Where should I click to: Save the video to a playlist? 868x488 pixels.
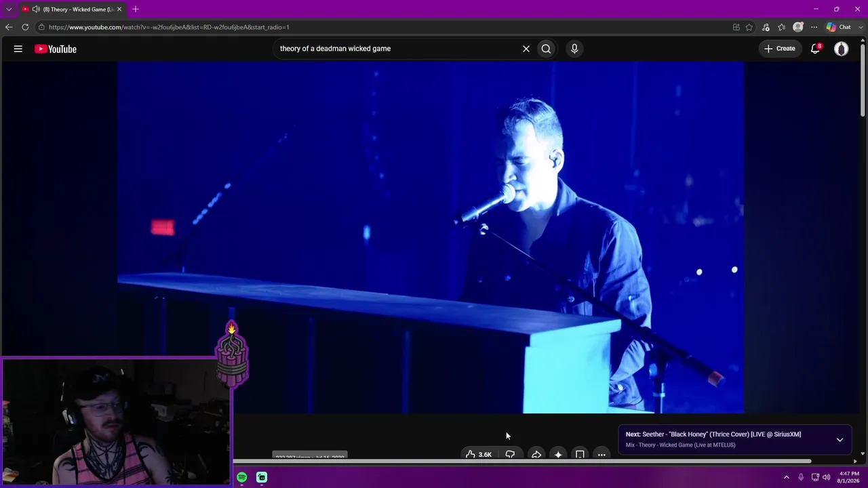coord(580,455)
